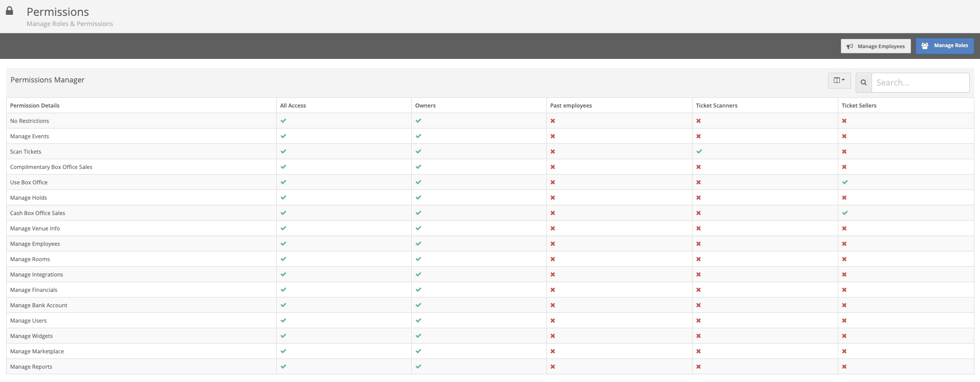Open Manage Employees
Viewport: 980px width, 382px height.
876,46
